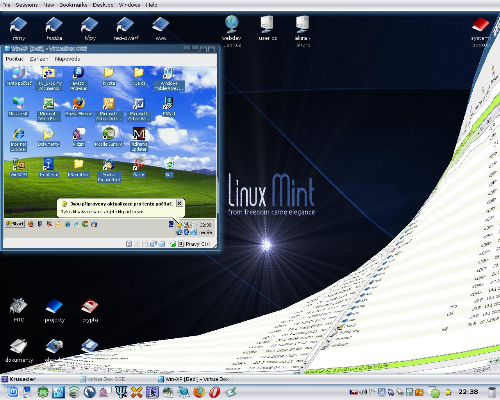Select the Pidgin icon on XP desktop
This screenshot has width=500, height=400.
tap(79, 137)
